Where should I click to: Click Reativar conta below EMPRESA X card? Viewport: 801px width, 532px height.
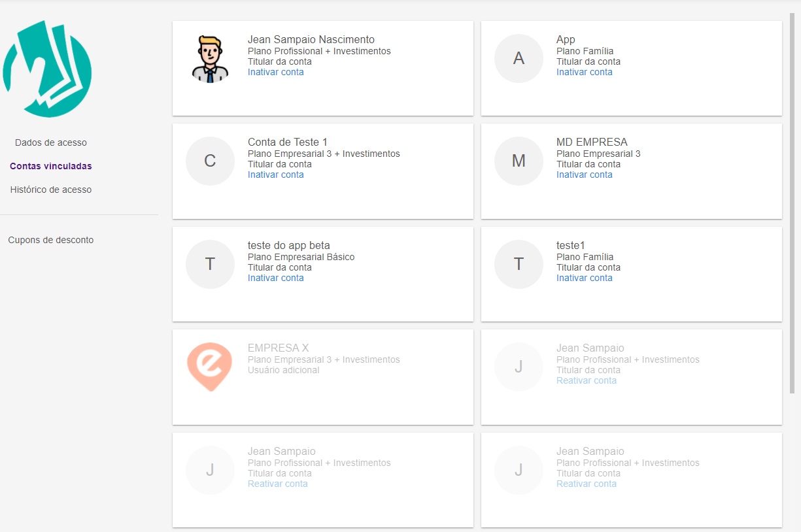[277, 484]
